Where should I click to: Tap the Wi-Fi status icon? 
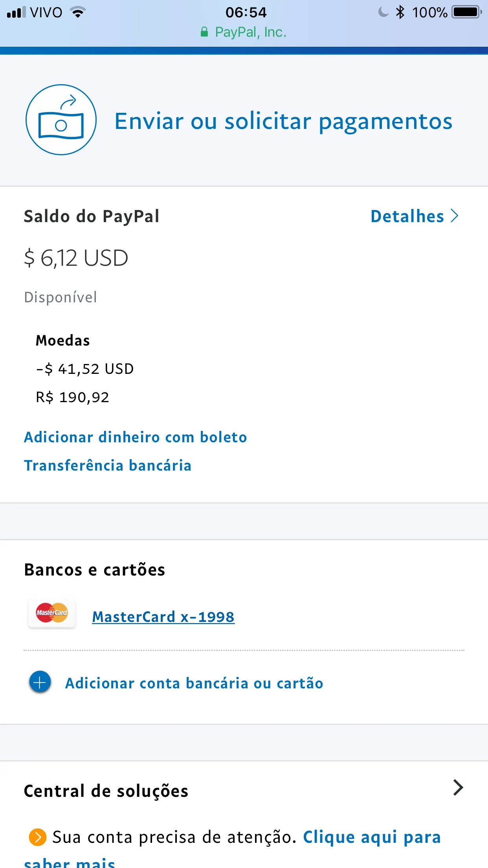78,12
